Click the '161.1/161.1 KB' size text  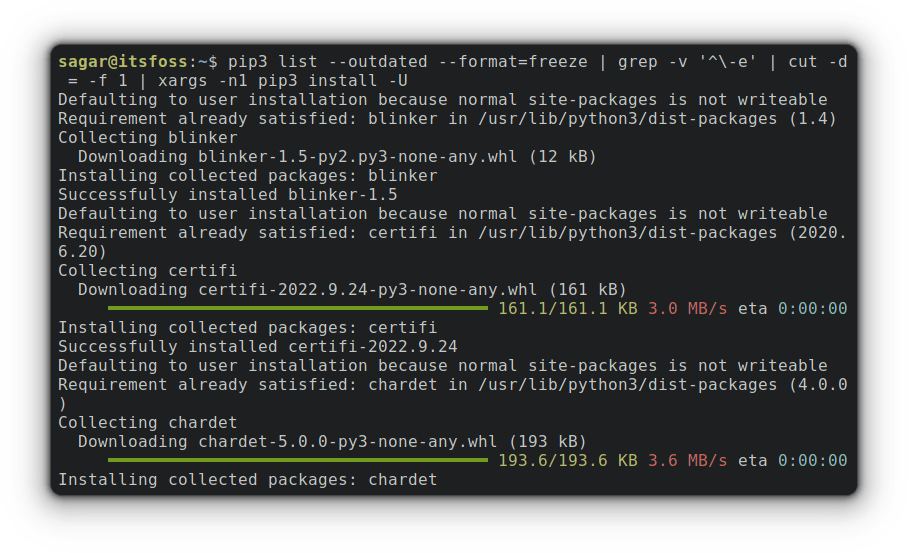[567, 309]
